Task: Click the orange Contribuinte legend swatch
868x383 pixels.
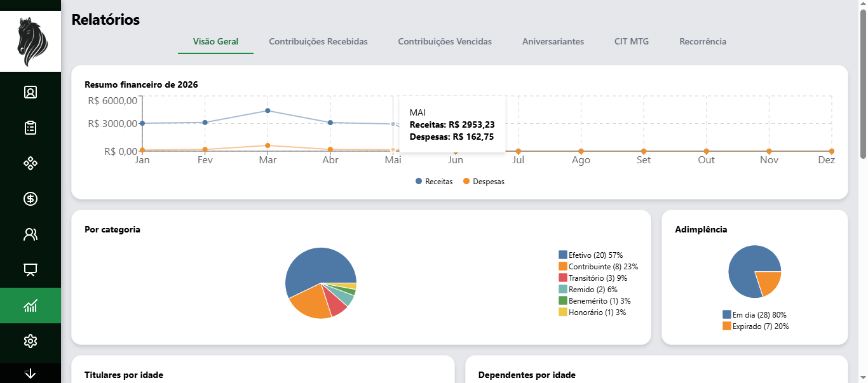Action: pyautogui.click(x=563, y=266)
